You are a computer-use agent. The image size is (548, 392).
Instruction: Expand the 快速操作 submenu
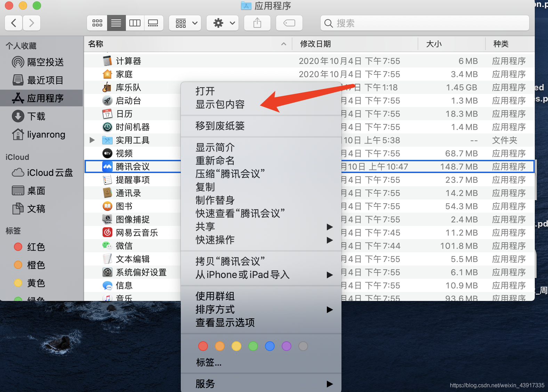[x=261, y=240]
